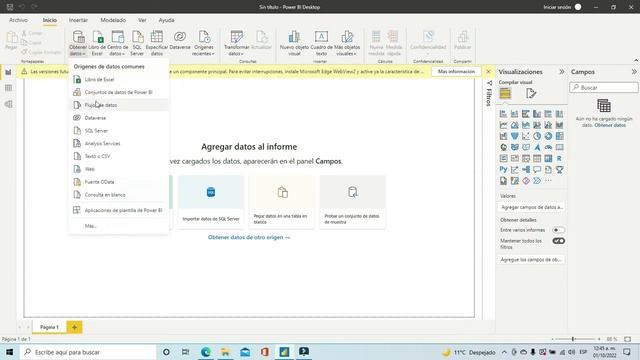Switch to the Insertar tab

[x=78, y=20]
